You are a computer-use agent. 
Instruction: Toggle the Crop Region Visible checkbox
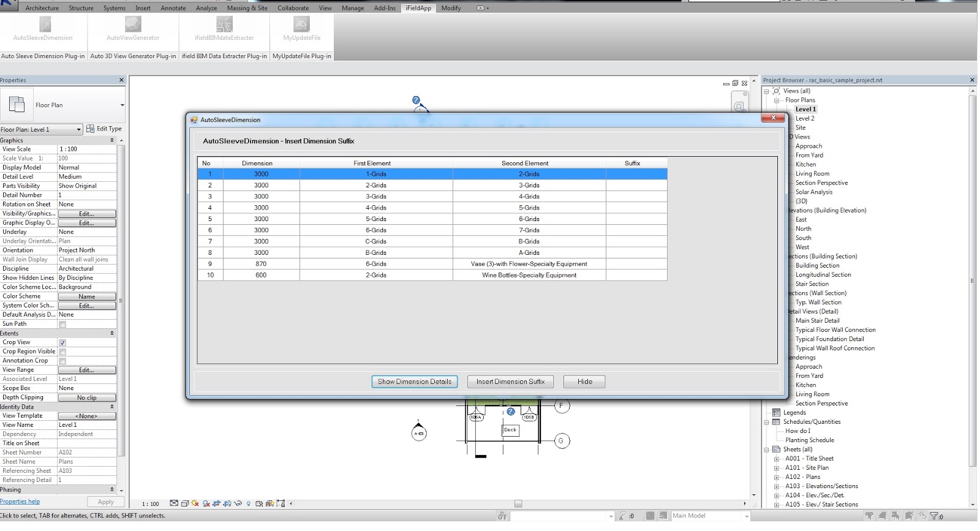62,352
